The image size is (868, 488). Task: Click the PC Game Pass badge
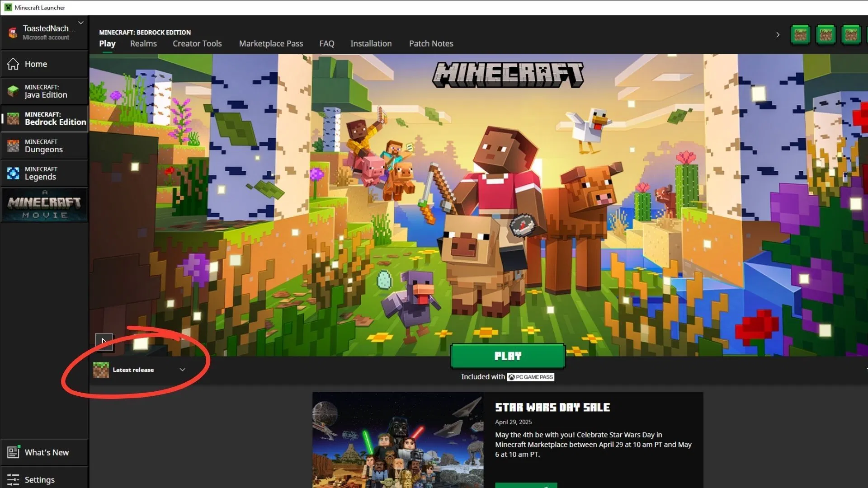click(530, 377)
